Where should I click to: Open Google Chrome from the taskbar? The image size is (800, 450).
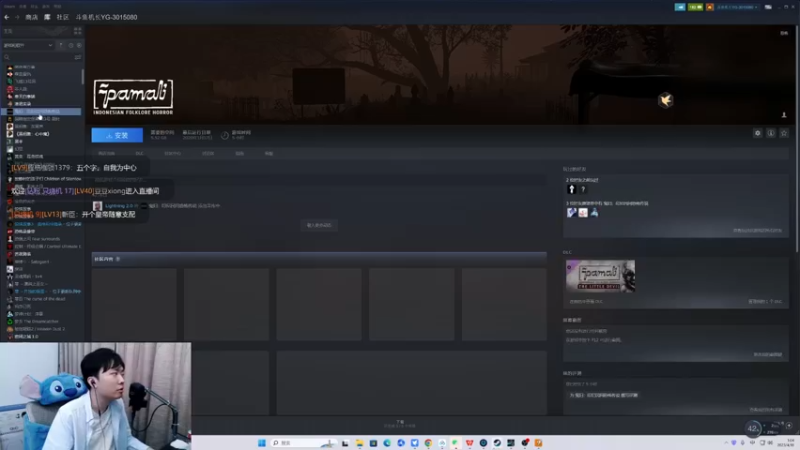(x=428, y=443)
